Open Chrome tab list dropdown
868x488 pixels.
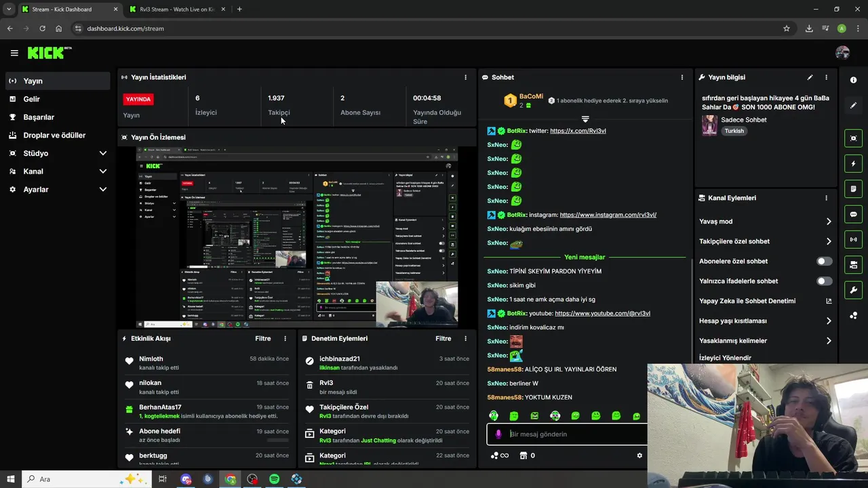click(9, 9)
